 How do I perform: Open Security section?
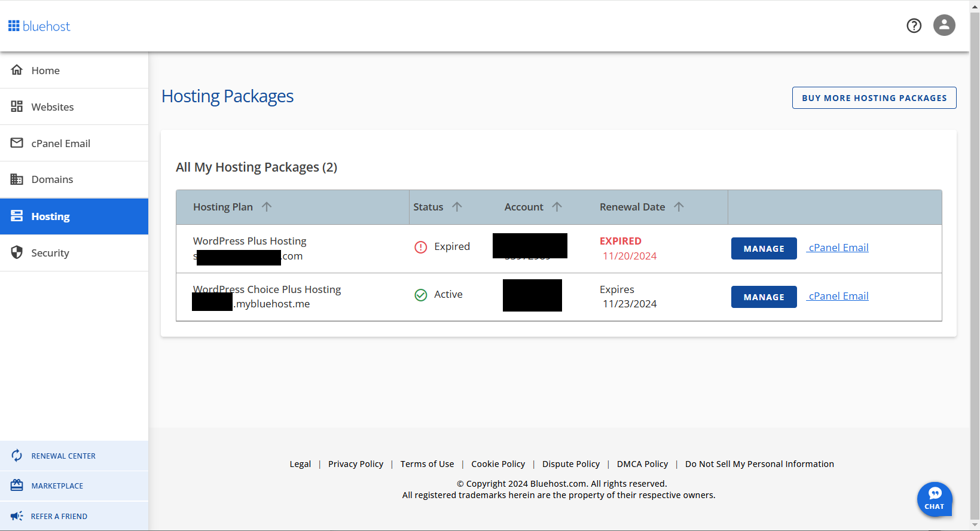(74, 253)
